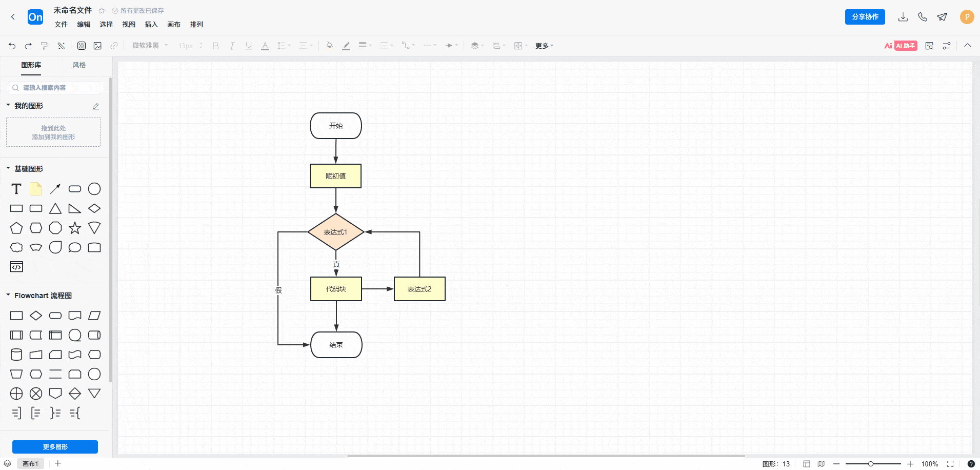Click the zoom slider handle
The image size is (980, 470).
(870, 464)
